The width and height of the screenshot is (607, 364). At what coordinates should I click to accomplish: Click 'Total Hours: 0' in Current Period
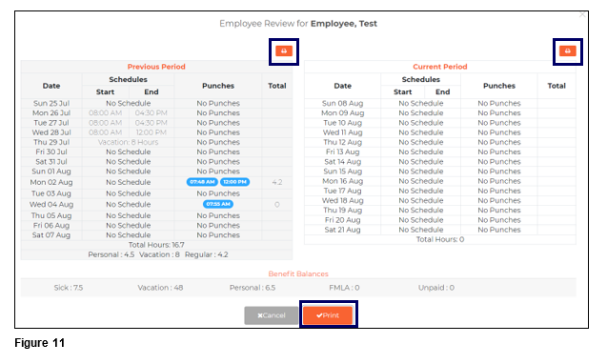[440, 239]
